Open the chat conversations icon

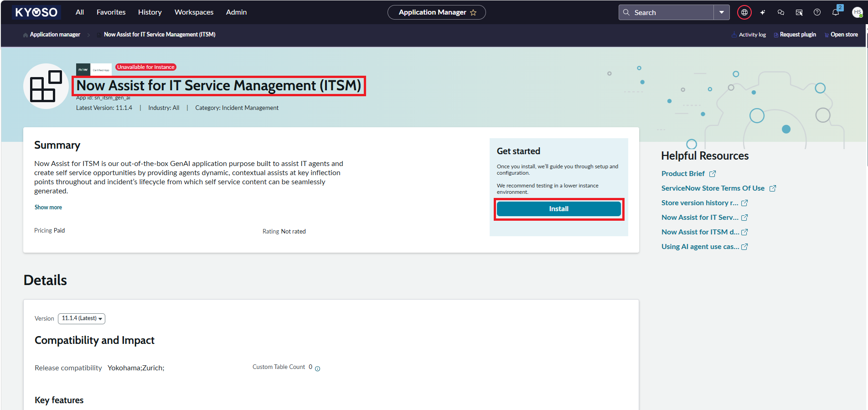(781, 12)
